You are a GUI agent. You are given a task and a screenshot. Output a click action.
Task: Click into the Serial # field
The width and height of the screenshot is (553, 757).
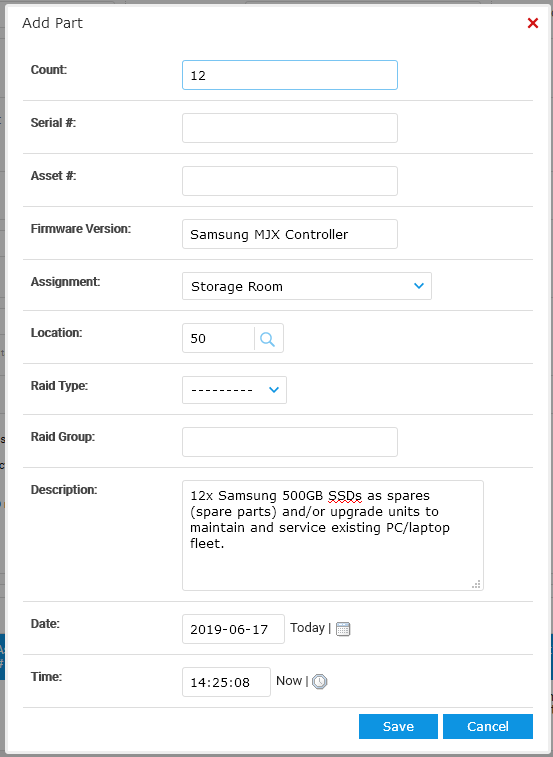(x=290, y=128)
